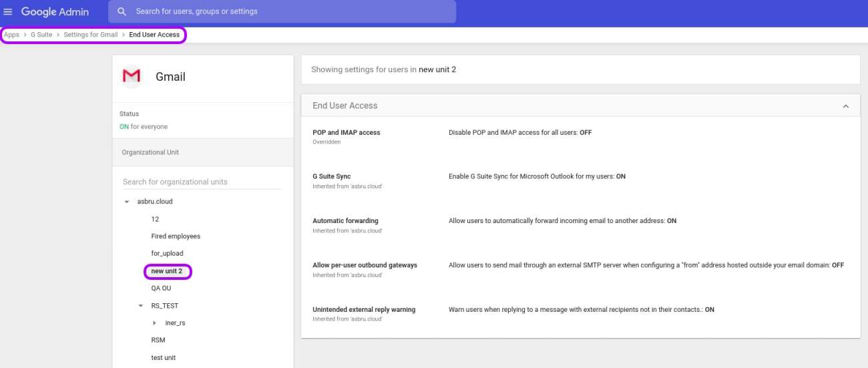Screen dimensions: 868x368
Task: Collapse the asbru.cloud tree node
Action: pos(127,202)
